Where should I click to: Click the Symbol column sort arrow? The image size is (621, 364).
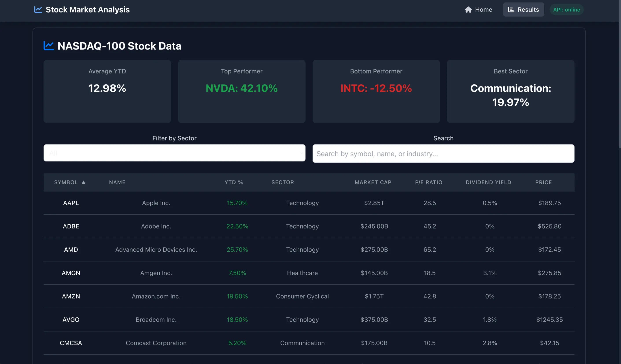(x=83, y=182)
